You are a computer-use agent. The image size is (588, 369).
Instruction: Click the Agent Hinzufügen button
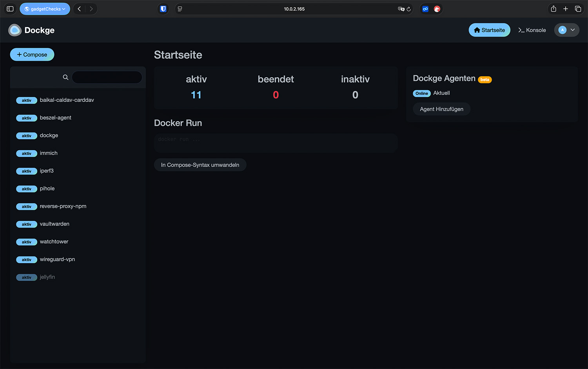pos(441,109)
